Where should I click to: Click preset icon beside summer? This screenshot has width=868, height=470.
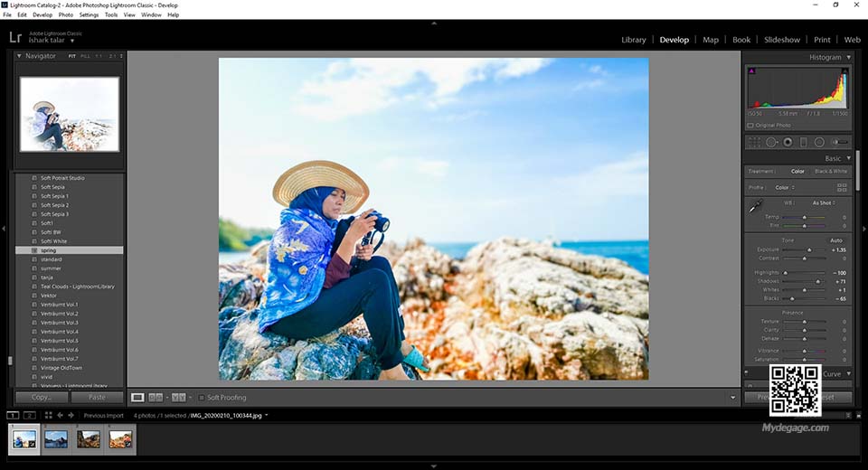[34, 268]
